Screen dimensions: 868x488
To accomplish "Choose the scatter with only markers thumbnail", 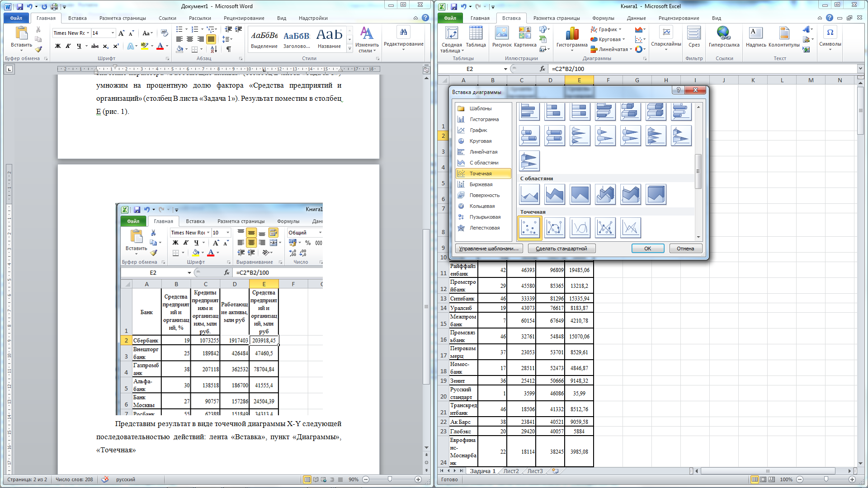I will (x=529, y=228).
